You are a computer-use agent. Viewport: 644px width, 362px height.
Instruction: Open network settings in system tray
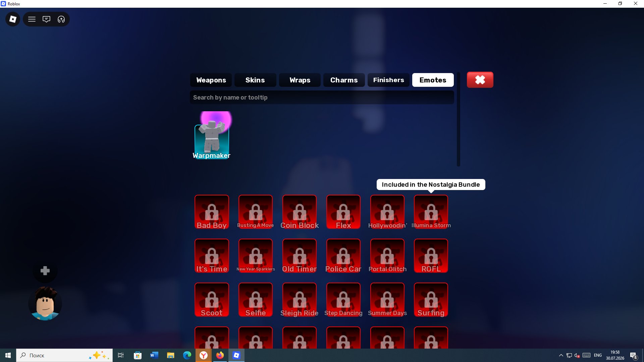coord(569,355)
